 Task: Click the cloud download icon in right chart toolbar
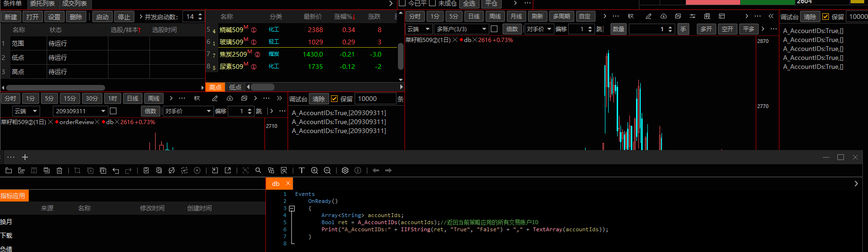663,16
